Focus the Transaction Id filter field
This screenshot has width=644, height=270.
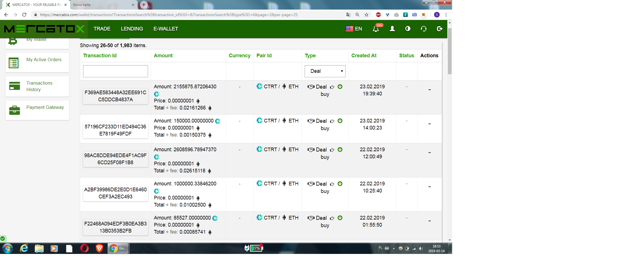[x=115, y=71]
